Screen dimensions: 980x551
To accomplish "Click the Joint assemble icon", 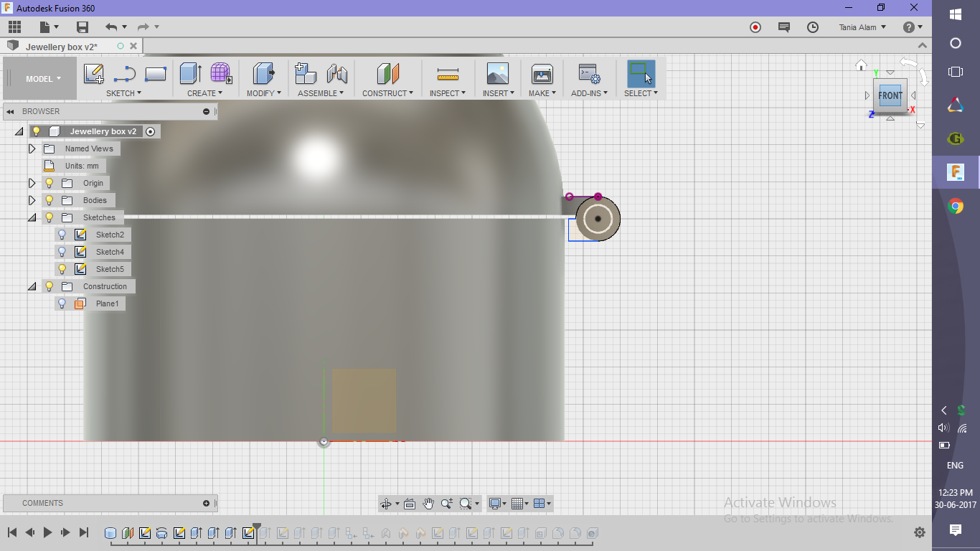I will [337, 74].
